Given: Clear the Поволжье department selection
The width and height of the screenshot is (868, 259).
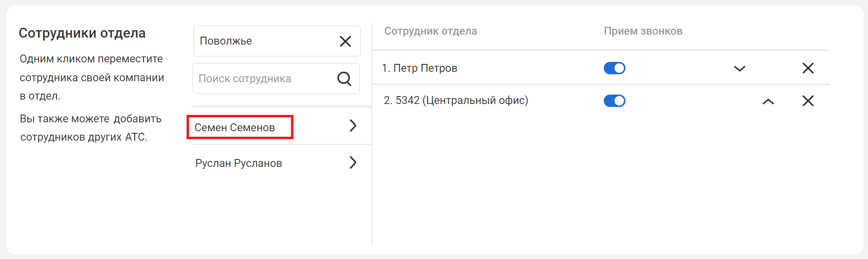Looking at the screenshot, I should 345,41.
